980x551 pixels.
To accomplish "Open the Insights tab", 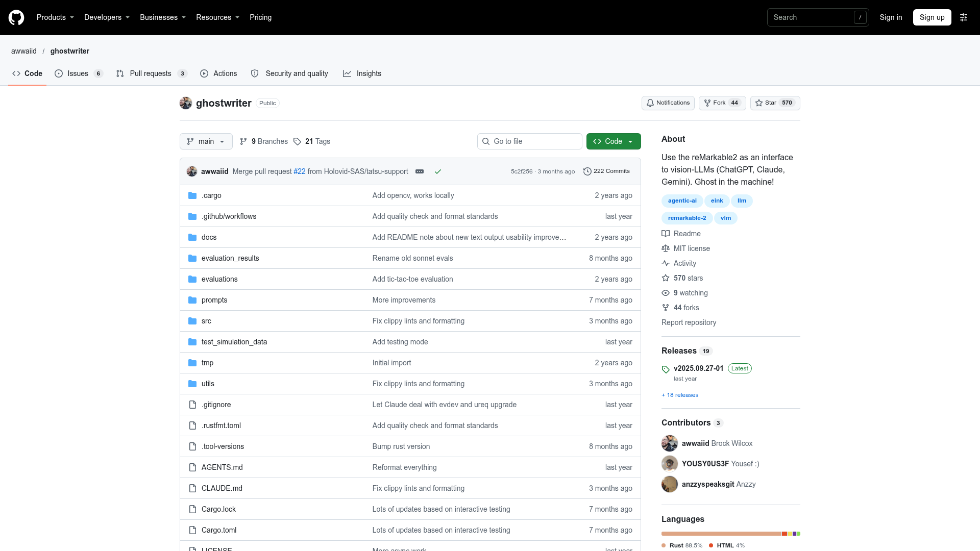I will (x=362, y=73).
